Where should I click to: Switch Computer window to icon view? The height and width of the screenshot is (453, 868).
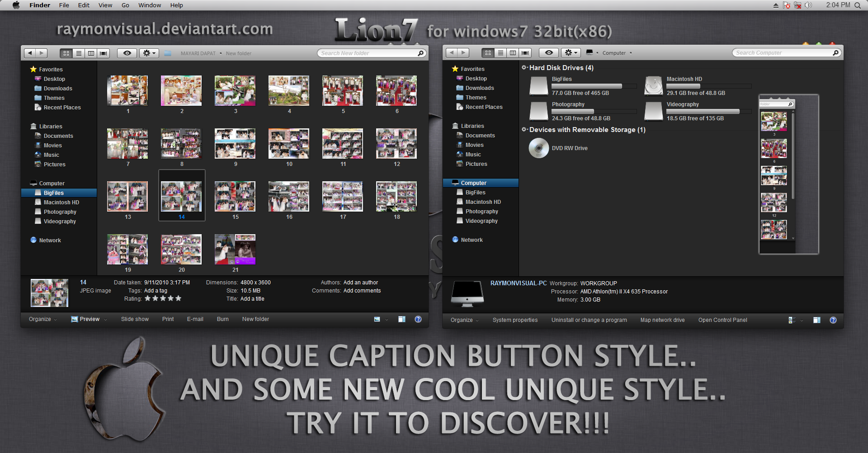pos(488,53)
